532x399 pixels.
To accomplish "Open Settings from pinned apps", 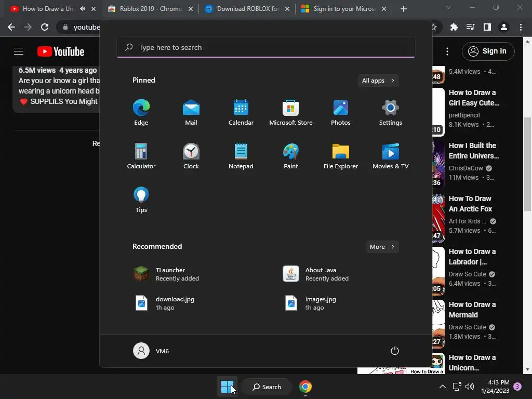I will point(391,113).
